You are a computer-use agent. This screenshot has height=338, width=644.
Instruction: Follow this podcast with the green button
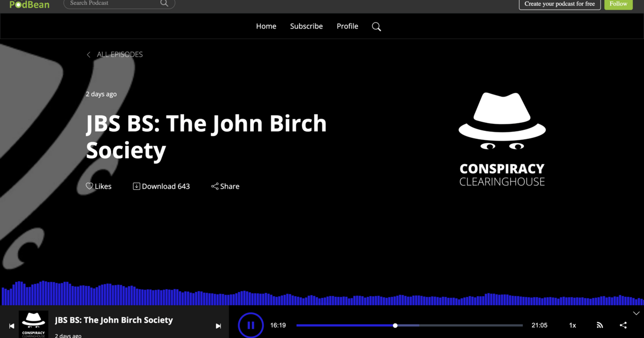pyautogui.click(x=618, y=4)
